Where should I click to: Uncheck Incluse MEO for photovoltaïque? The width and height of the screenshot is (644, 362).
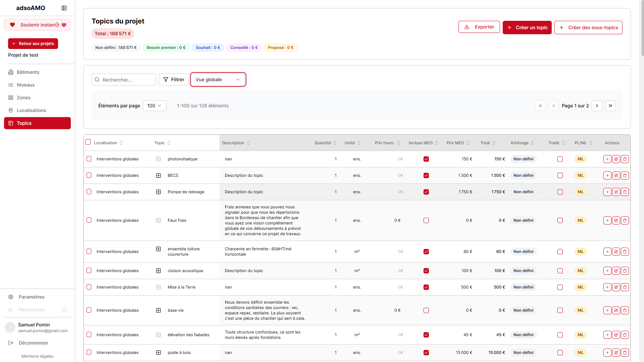pyautogui.click(x=426, y=159)
